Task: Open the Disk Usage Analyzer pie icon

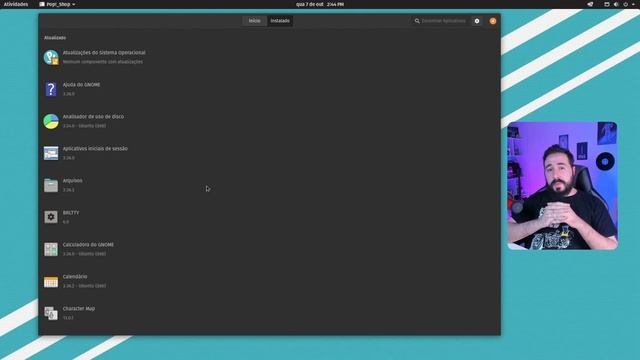Action: [51, 121]
